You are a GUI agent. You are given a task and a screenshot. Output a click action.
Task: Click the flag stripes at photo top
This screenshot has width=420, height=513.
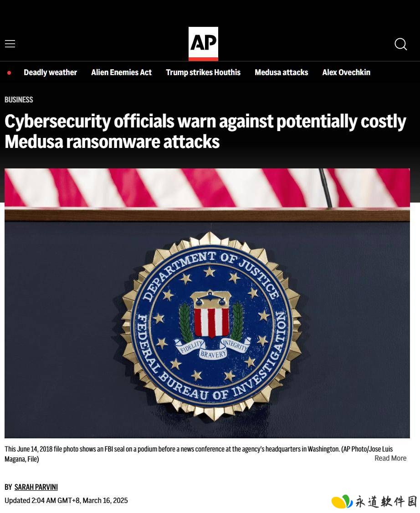tap(207, 188)
